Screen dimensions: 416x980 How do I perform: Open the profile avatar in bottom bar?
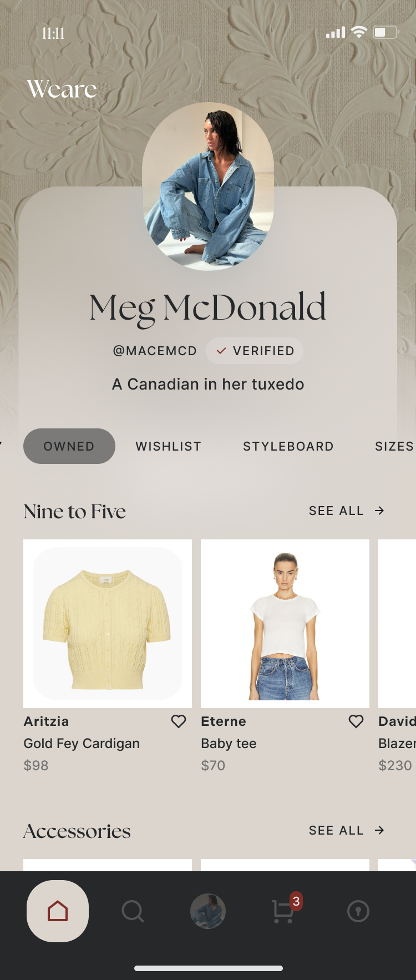click(208, 911)
